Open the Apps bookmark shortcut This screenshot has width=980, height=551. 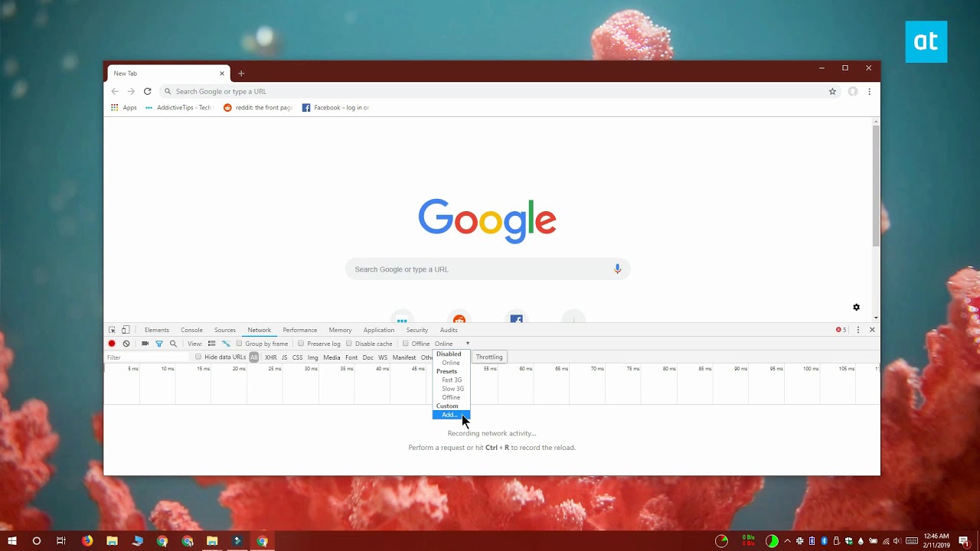pyautogui.click(x=124, y=108)
